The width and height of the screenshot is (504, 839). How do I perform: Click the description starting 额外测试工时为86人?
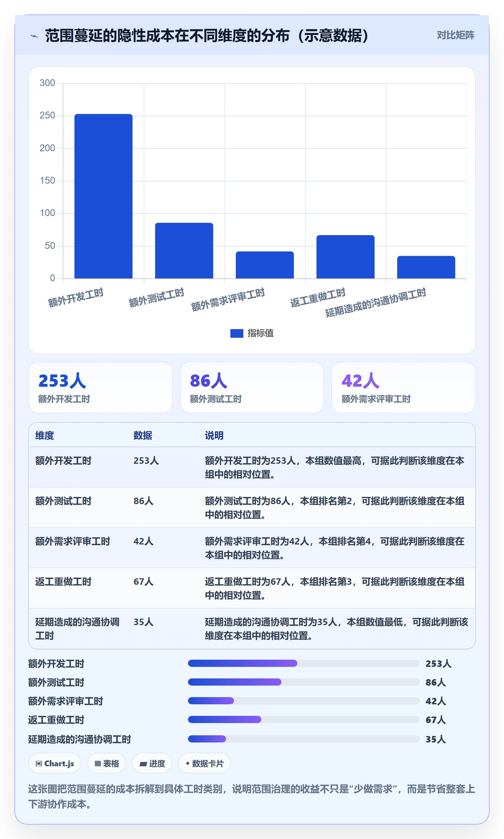[335, 508]
